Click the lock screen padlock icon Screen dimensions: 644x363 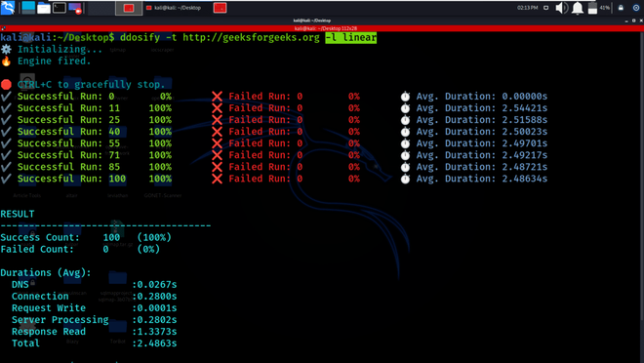coord(621,8)
